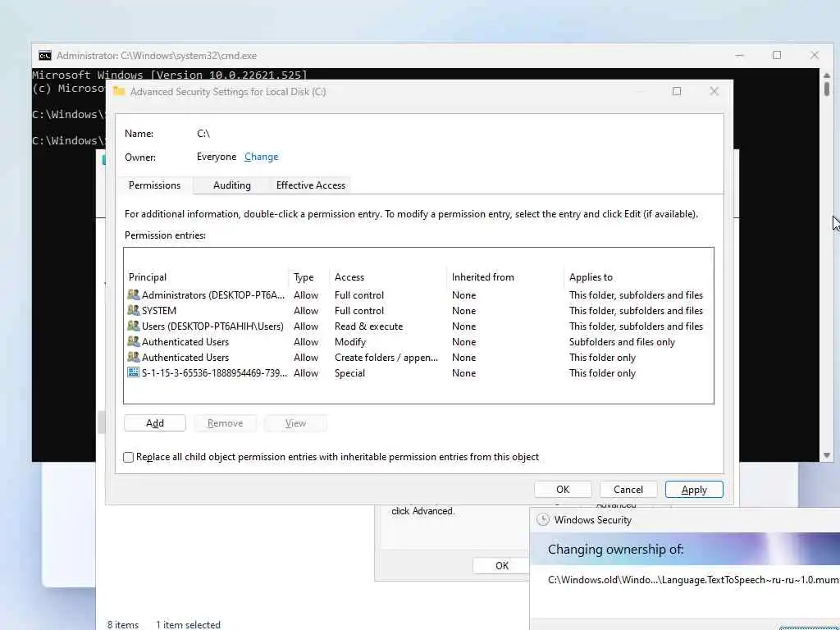Click the Windows Security dialog title
840x630 pixels.
click(x=592, y=519)
